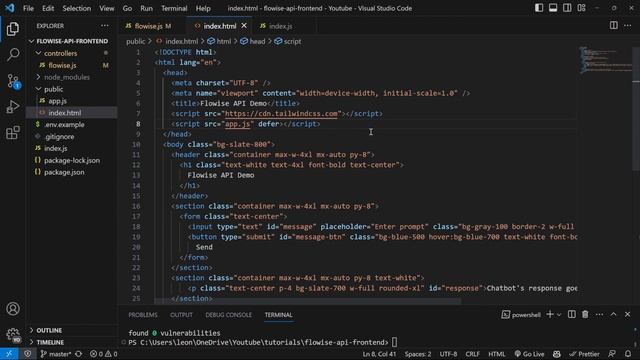Click the head breadcrumb segment
Image resolution: width=640 pixels, height=360 pixels.
click(253, 41)
